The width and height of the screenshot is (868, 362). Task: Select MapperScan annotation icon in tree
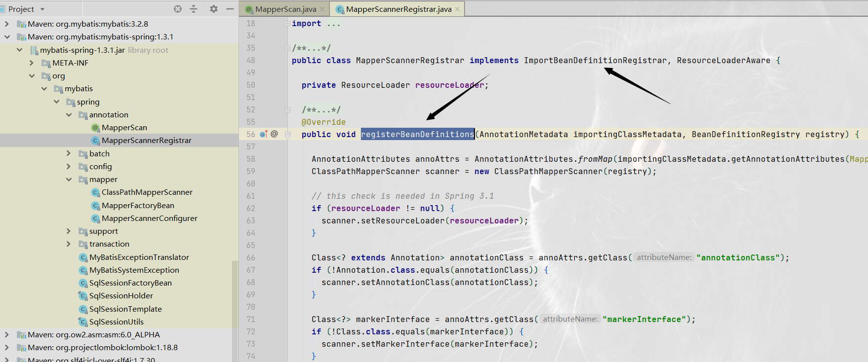point(96,128)
